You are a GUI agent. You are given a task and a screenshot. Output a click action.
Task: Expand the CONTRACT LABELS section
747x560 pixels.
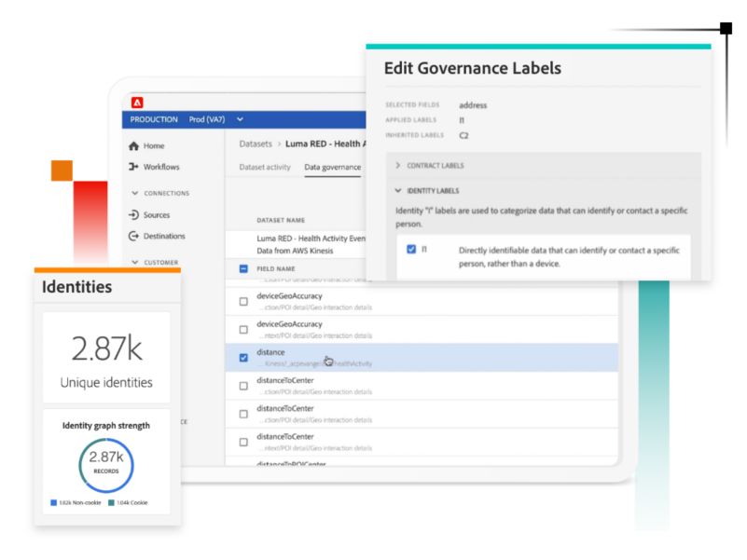pos(398,165)
